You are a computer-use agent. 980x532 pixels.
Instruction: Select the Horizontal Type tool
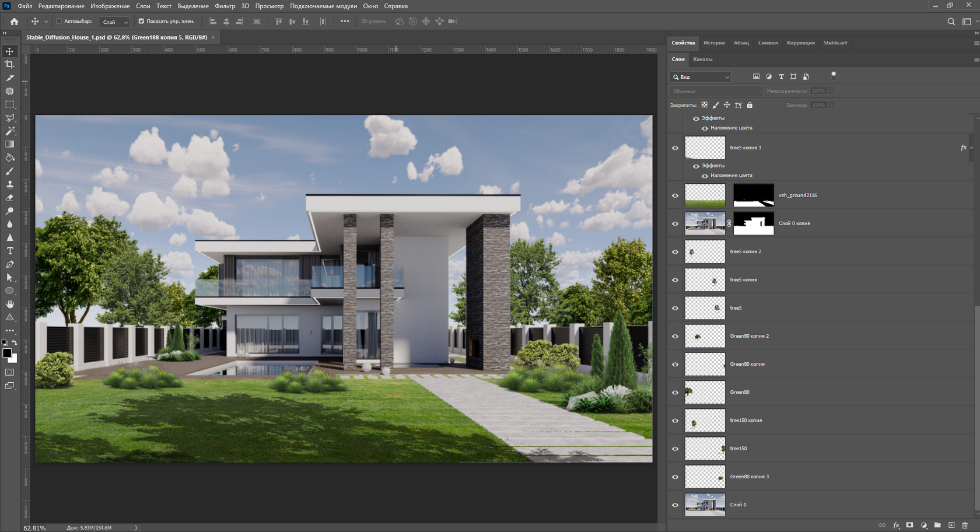9,251
